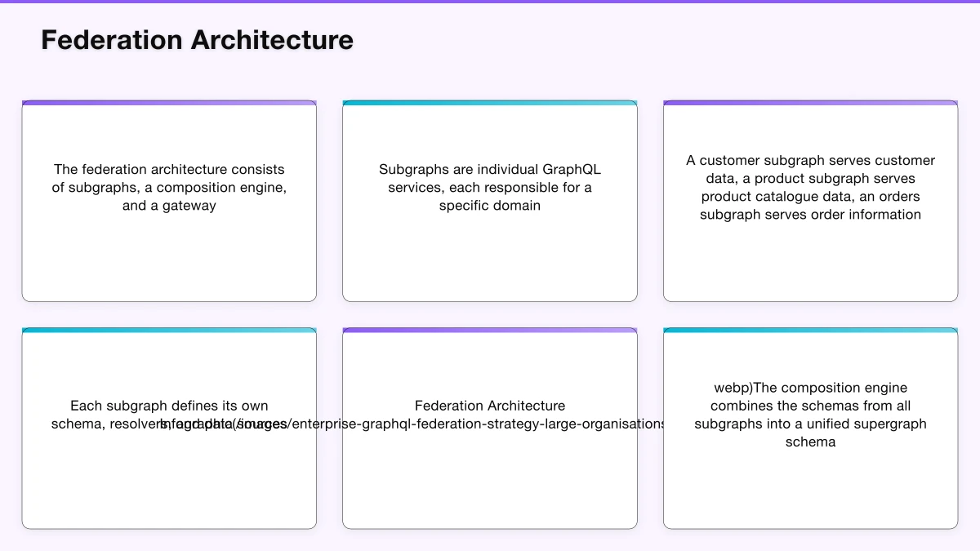Click the purple gradient bar on the first card

point(169,103)
